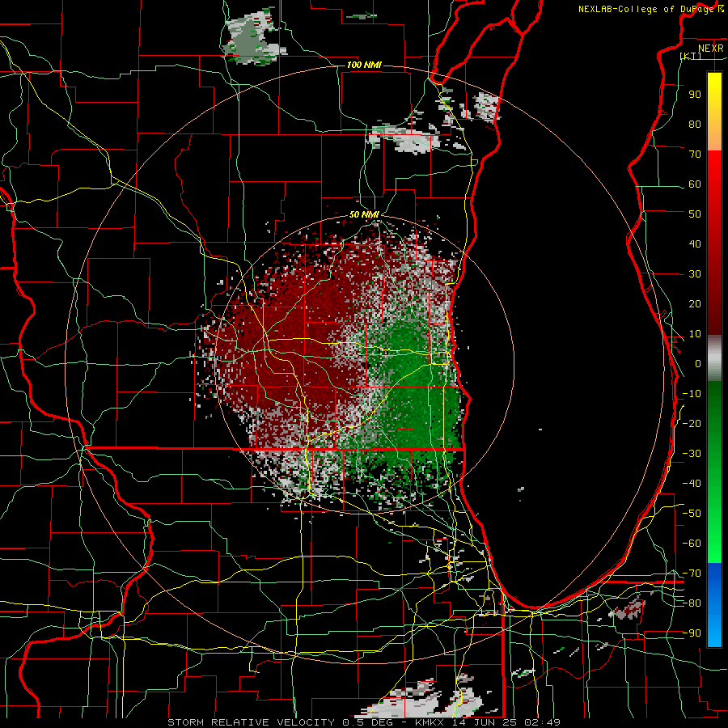The width and height of the screenshot is (728, 728).
Task: Click the STORM RELATIVE VELOCITY footer text
Action: (x=252, y=722)
